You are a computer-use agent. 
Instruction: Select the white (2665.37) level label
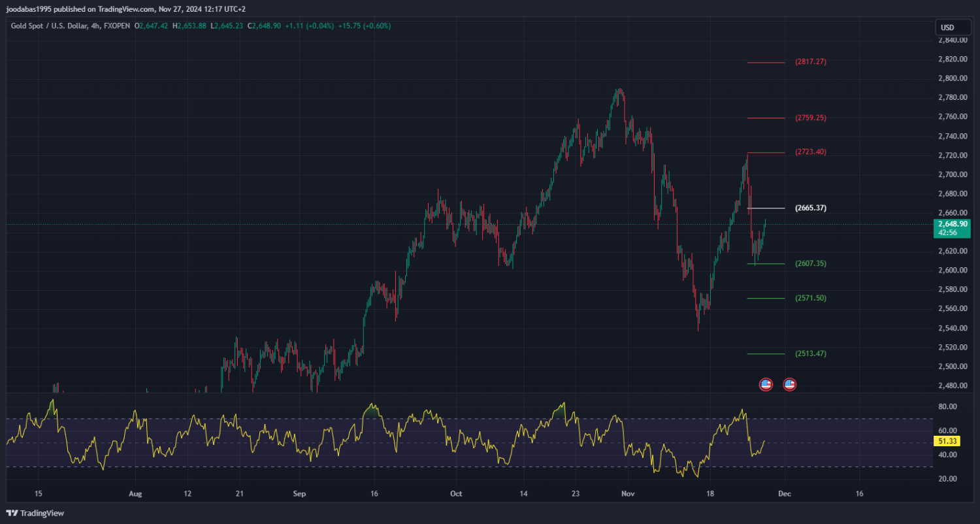click(811, 208)
